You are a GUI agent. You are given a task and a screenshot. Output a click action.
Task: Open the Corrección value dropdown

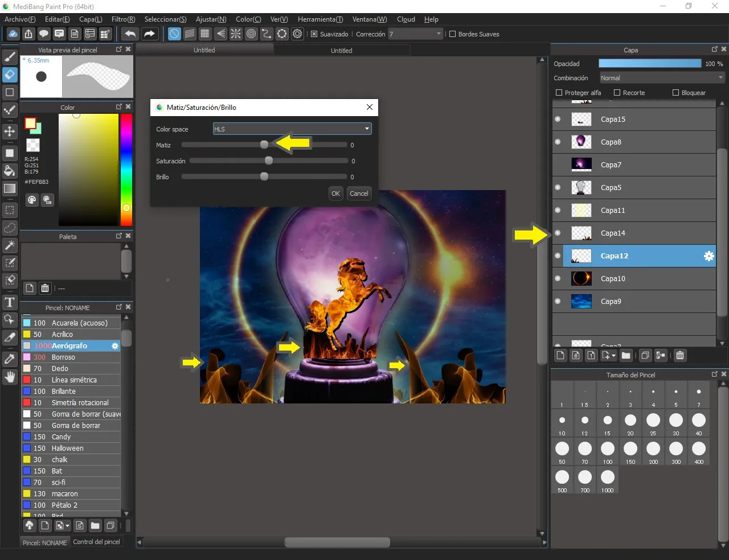coord(416,34)
